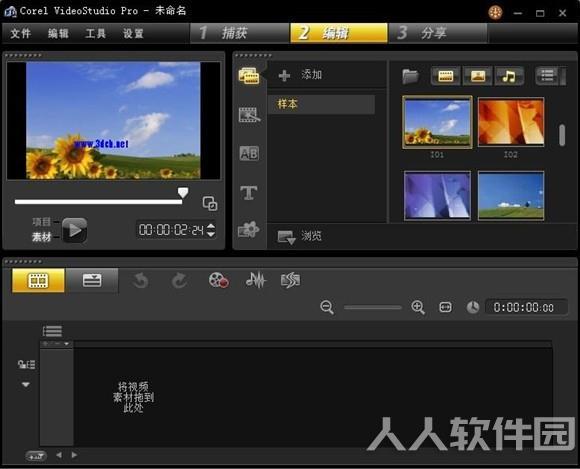580x469 pixels.
Task: Increase timecode with up arrow
Action: coord(211,226)
